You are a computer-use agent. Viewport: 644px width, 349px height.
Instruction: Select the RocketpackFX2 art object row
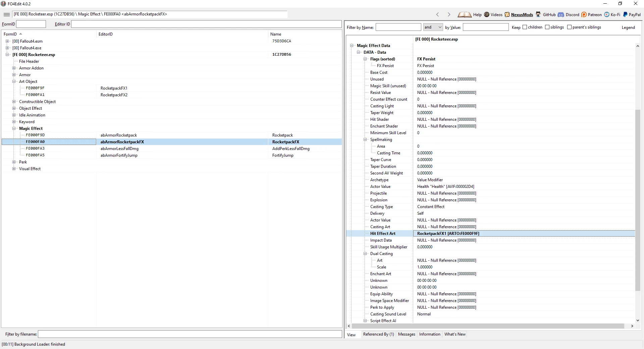click(x=172, y=95)
